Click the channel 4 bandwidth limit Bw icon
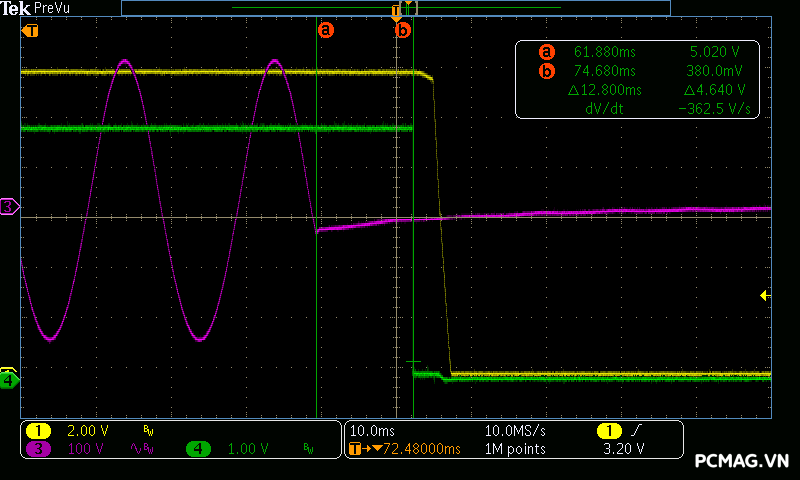 [308, 449]
